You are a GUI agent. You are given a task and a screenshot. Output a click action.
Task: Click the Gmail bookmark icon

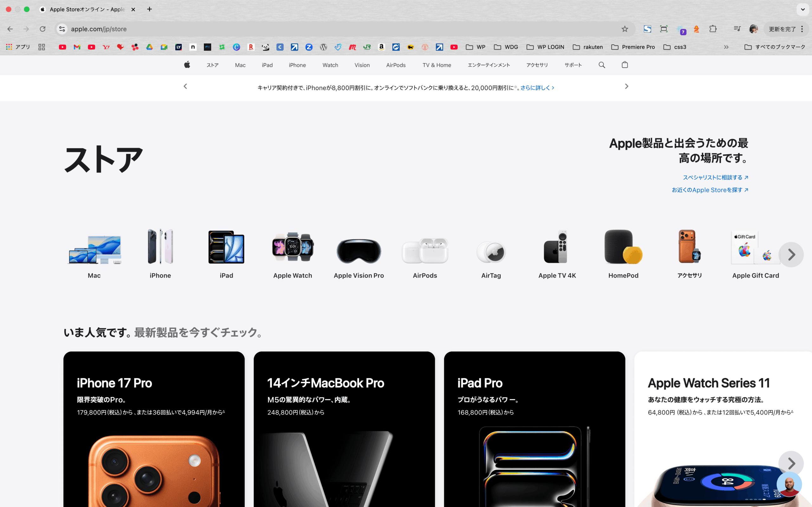tap(77, 47)
